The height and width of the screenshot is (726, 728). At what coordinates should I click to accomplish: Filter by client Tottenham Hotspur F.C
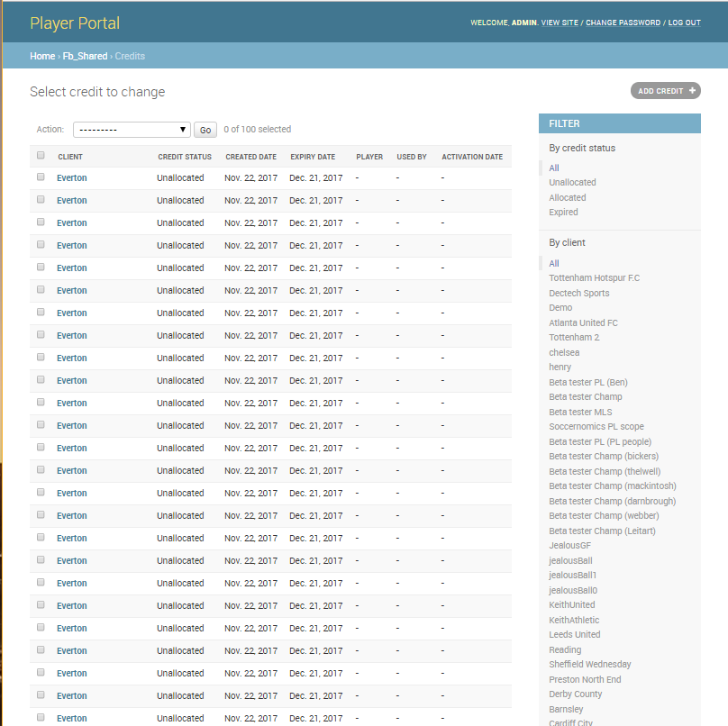595,278
